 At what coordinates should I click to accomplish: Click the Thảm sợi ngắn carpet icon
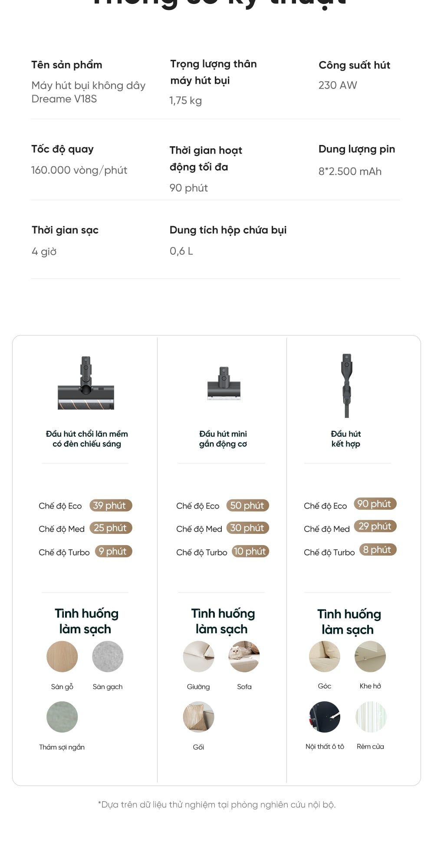(x=62, y=717)
